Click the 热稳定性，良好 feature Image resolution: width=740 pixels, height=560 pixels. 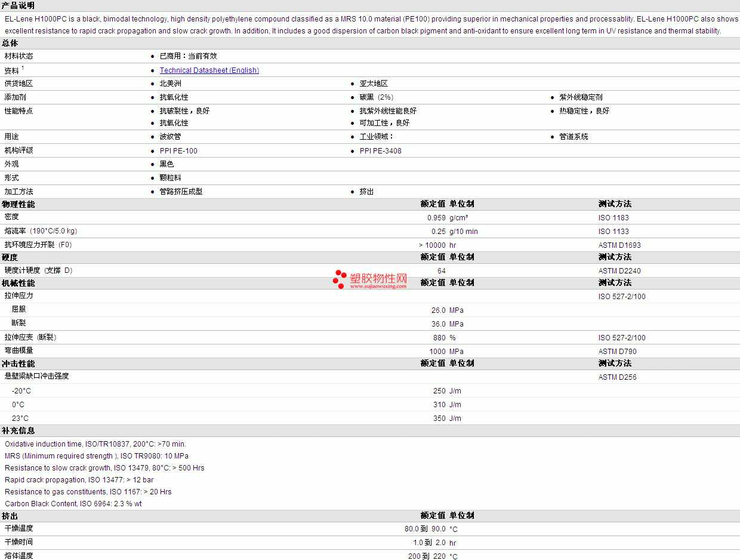click(x=585, y=111)
